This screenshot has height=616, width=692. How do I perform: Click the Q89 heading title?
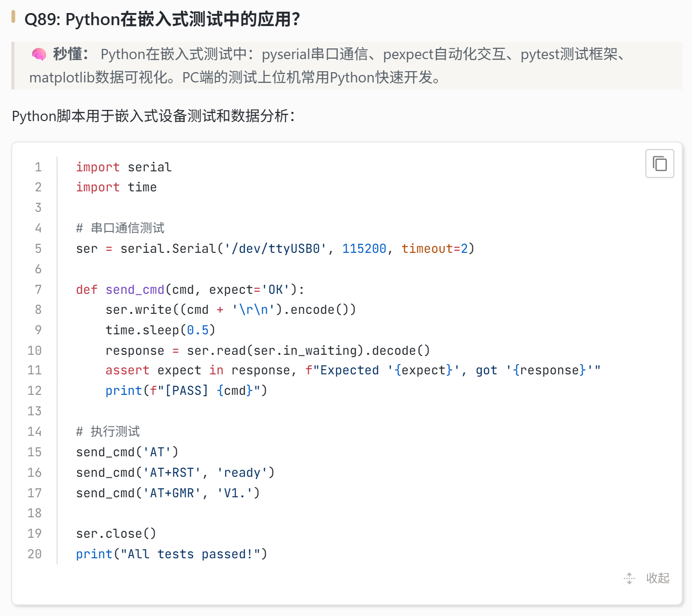point(162,19)
